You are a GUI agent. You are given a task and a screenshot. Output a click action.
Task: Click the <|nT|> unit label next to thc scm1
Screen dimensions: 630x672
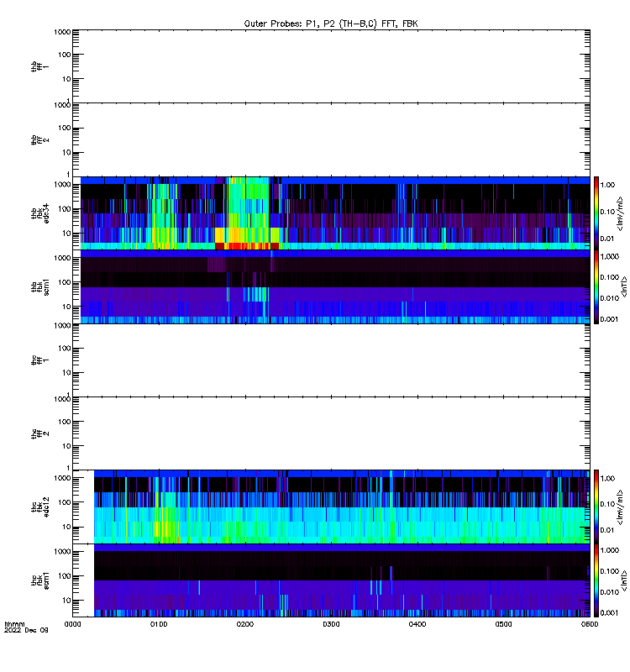[x=623, y=580]
